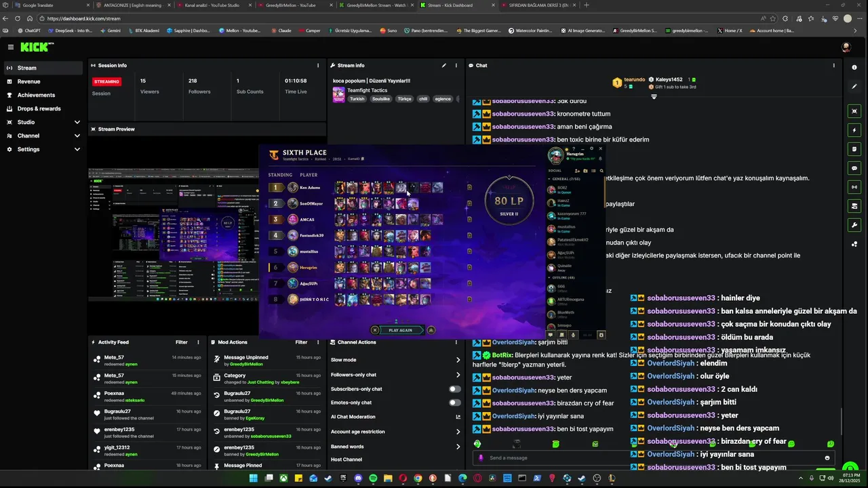Open Achievements in the sidebar
This screenshot has width=868, height=488.
[x=43, y=95]
